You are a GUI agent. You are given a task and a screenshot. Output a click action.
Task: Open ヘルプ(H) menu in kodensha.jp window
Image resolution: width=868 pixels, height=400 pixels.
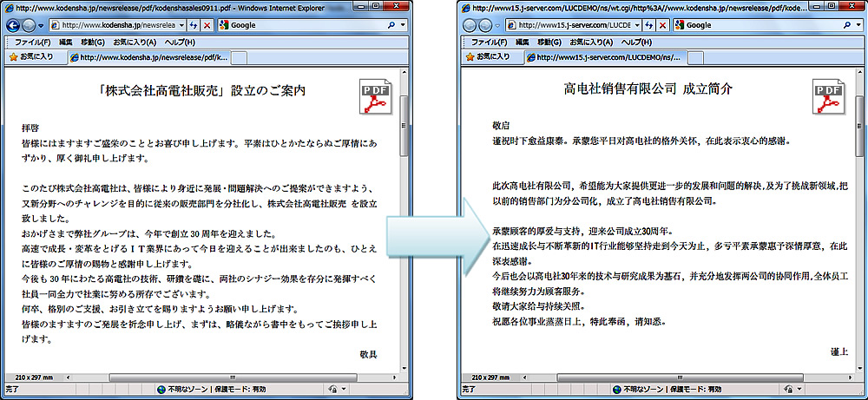[x=180, y=42]
